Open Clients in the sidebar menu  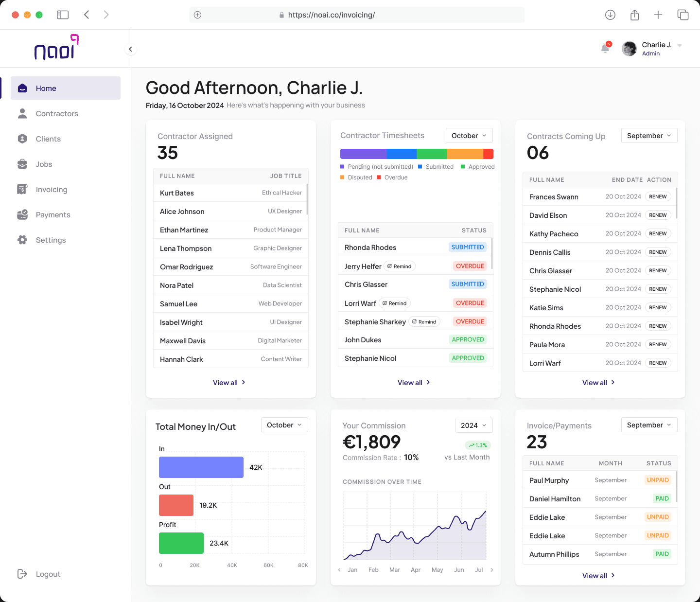[66, 139]
